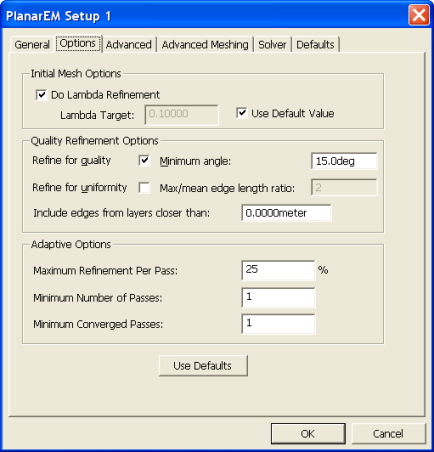434x452 pixels.
Task: Select the Options tab
Action: [78, 44]
